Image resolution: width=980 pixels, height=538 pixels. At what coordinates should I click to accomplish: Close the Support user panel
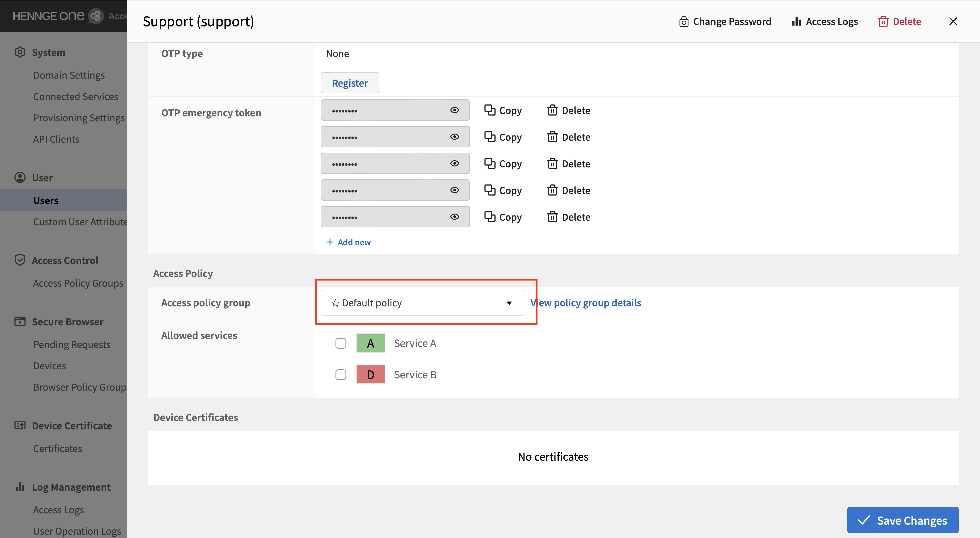pos(953,21)
